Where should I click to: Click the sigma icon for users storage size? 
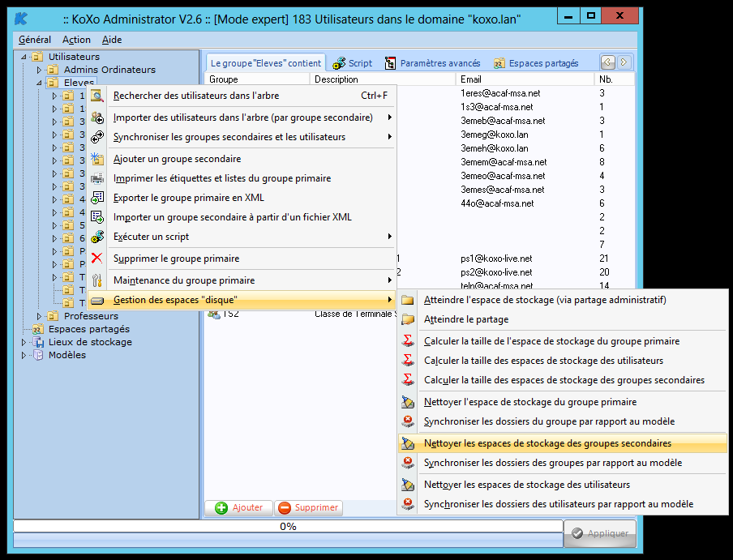click(x=408, y=361)
